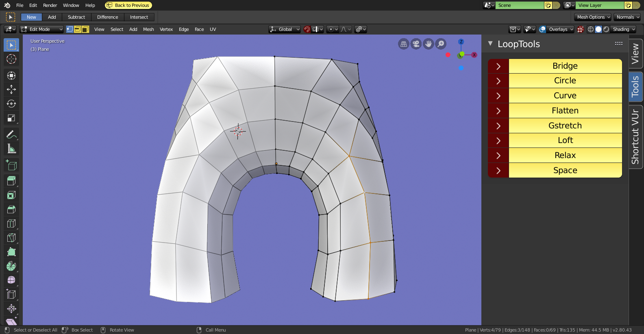Screen dimensions: 644x334
Task: Open the Shading dropdown
Action: pos(623,29)
